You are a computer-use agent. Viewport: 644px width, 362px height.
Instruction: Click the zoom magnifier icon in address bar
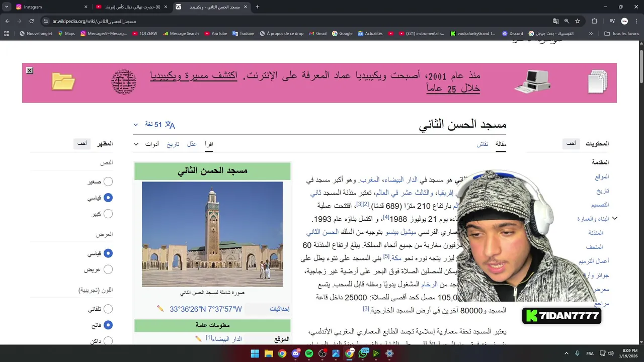coord(567,21)
